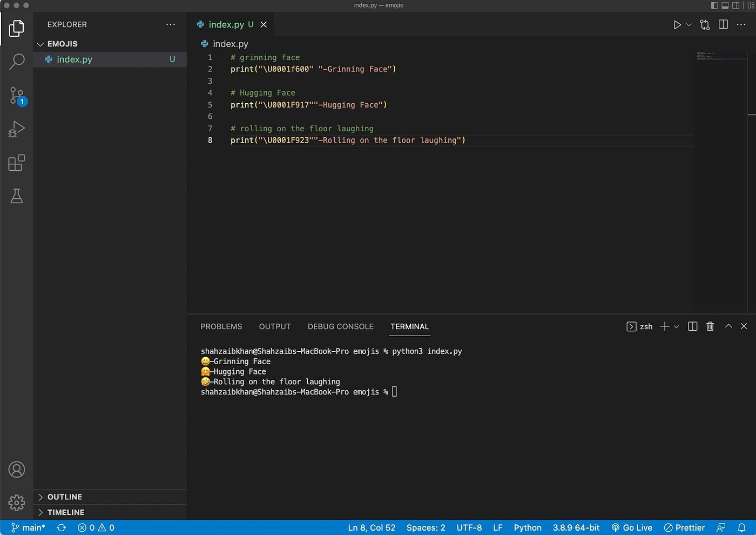Synchronize changes via status bar icon
The image size is (756, 535).
point(62,527)
